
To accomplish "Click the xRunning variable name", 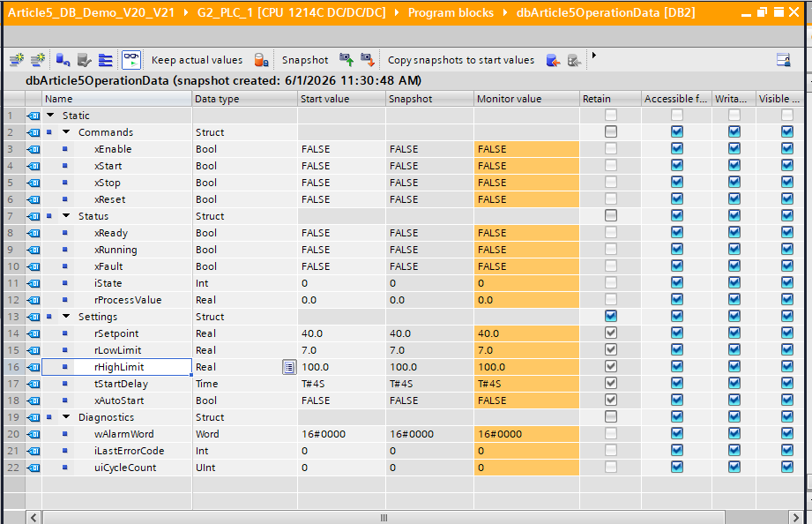I will (x=115, y=250).
